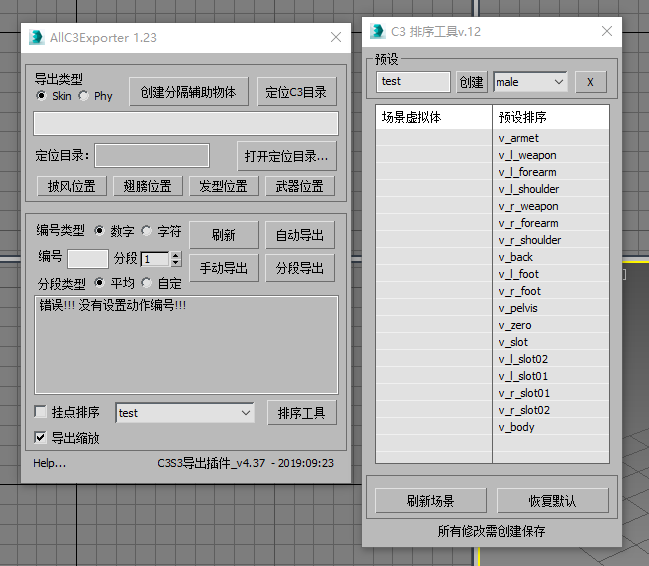Click the 手动导出 button

click(224, 268)
